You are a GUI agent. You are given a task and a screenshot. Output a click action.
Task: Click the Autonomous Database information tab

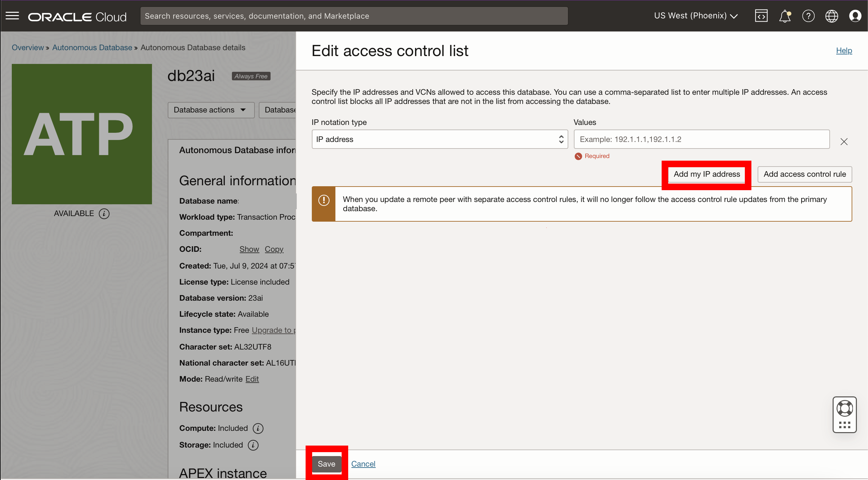[237, 150]
